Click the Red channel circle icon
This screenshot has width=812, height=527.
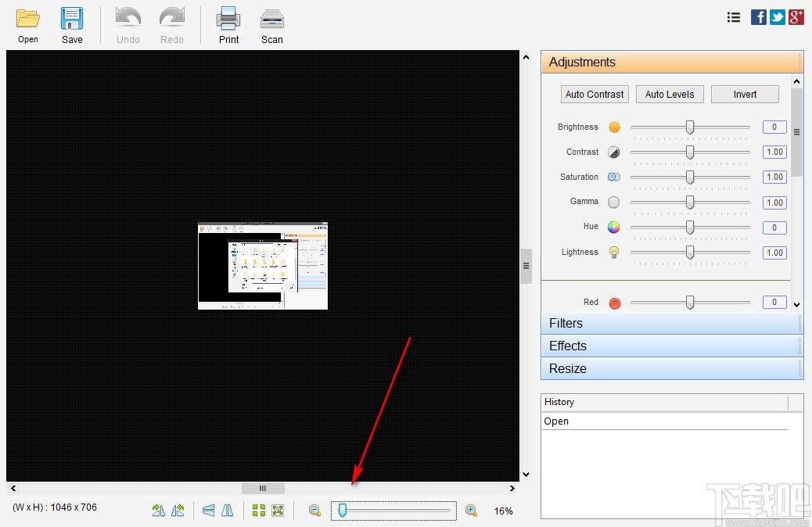pos(615,303)
